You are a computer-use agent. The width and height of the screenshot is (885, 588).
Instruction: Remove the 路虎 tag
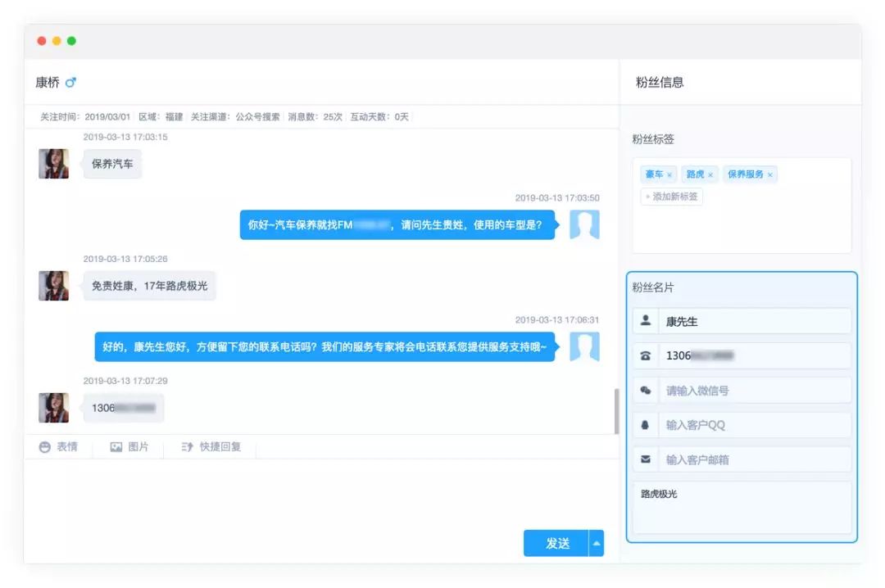(x=710, y=175)
